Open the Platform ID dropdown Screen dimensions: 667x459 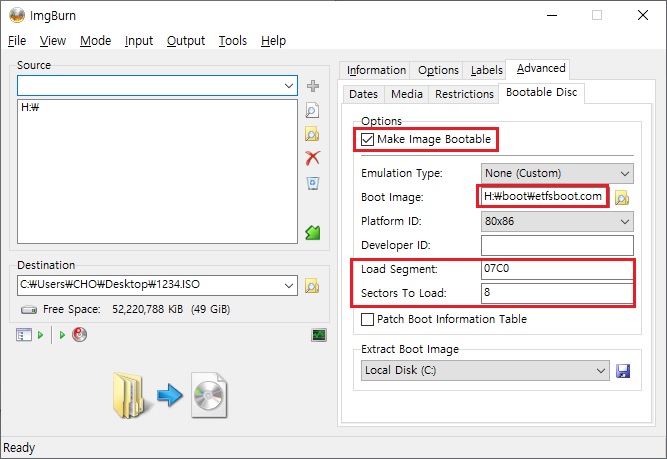pos(557,222)
